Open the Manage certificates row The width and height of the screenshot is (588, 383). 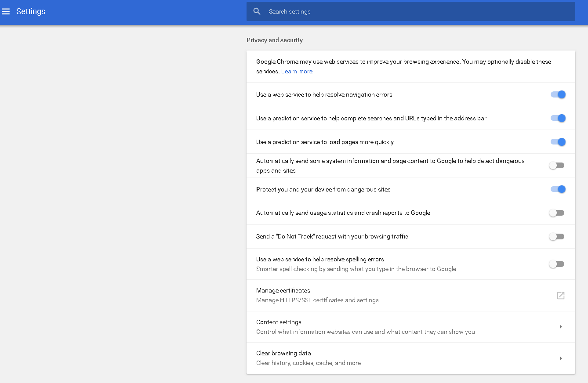(283, 291)
